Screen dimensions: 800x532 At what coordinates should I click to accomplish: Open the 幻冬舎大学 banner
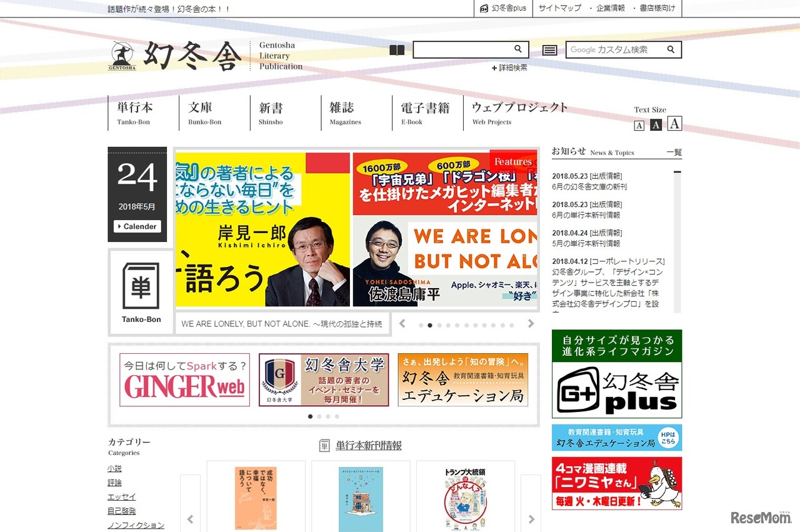pyautogui.click(x=324, y=380)
